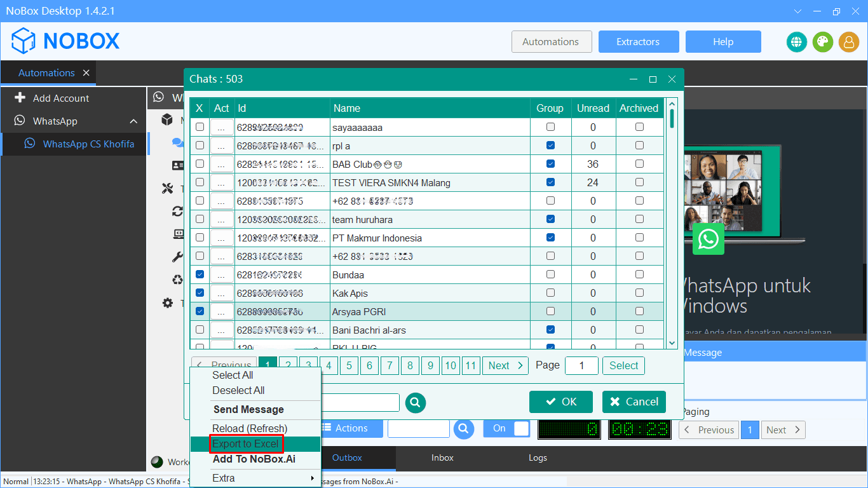868x488 pixels.
Task: Open Act menu for Kak Apis row
Action: 221,294
